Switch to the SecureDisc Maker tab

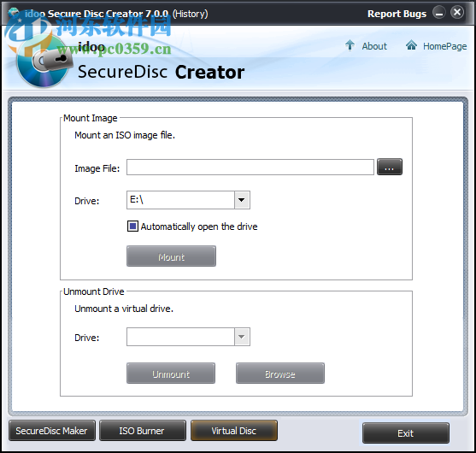(x=52, y=431)
